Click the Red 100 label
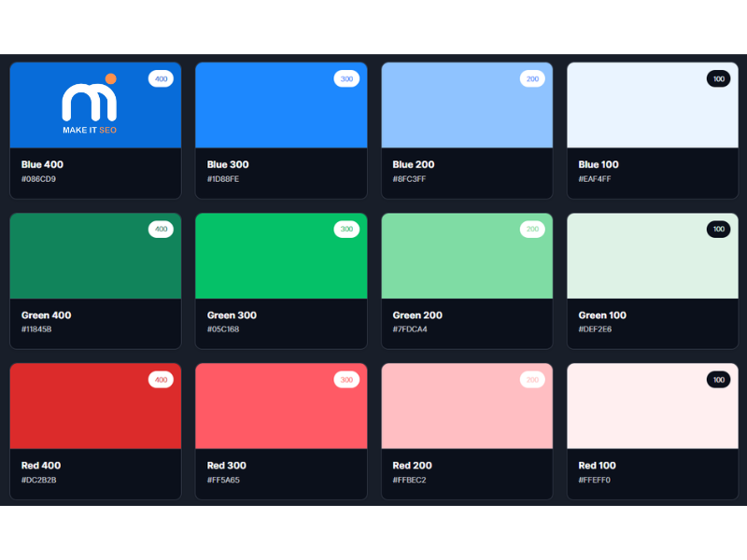The width and height of the screenshot is (747, 560). (x=597, y=466)
